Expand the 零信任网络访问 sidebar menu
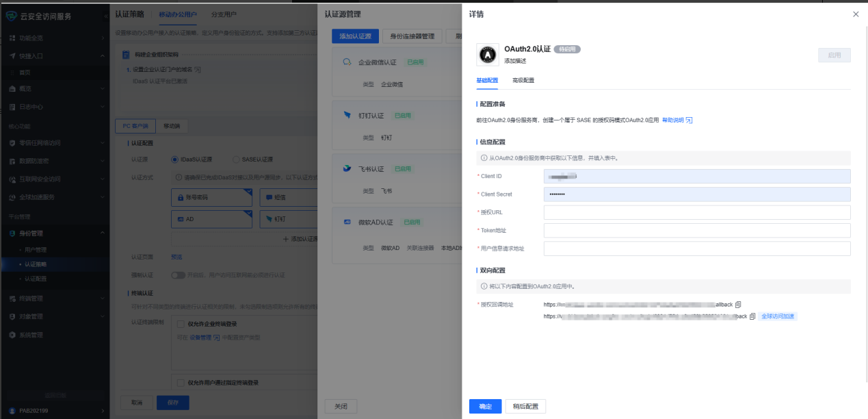The image size is (868, 419). (102, 143)
